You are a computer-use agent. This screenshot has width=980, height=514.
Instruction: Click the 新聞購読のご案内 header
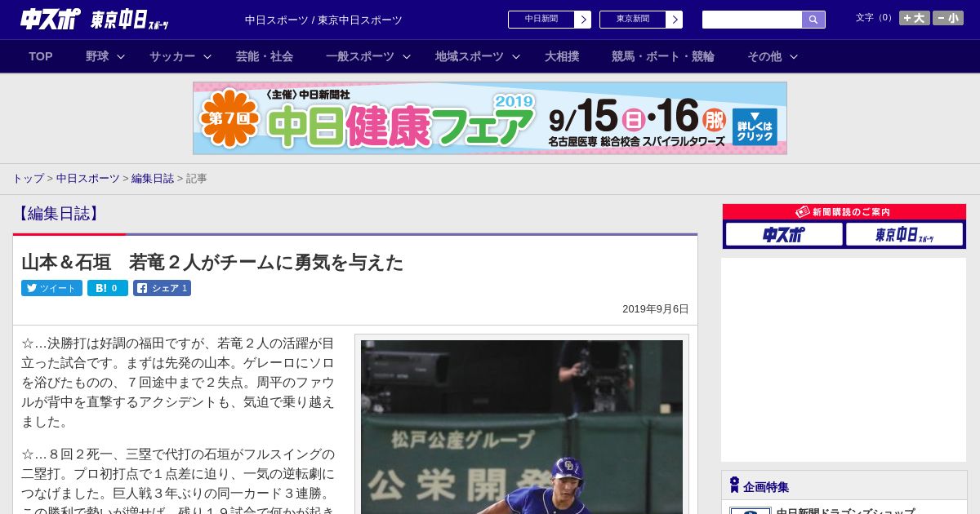click(x=844, y=212)
